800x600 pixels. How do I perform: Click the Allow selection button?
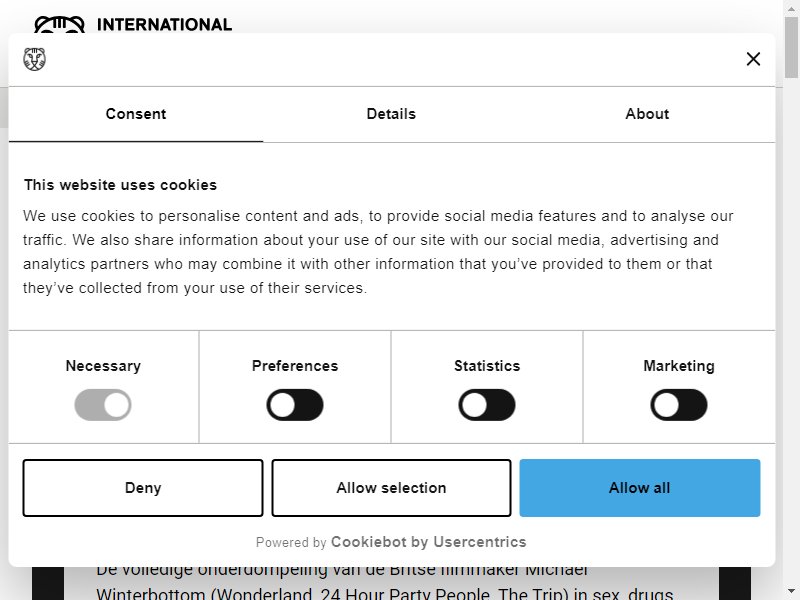pyautogui.click(x=391, y=488)
